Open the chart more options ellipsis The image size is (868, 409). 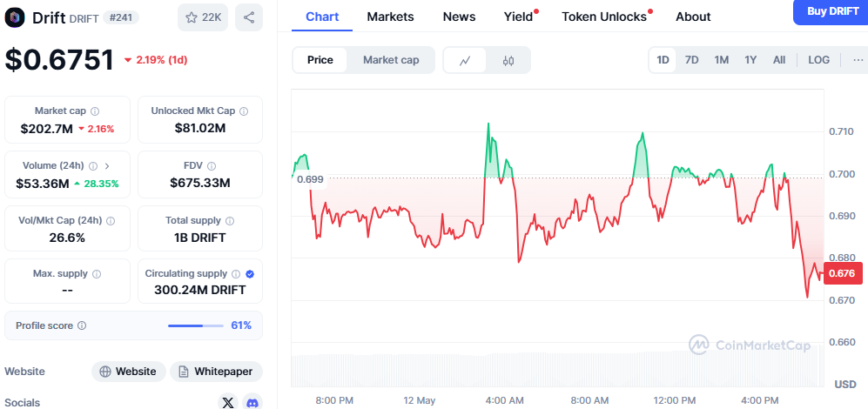point(858,60)
